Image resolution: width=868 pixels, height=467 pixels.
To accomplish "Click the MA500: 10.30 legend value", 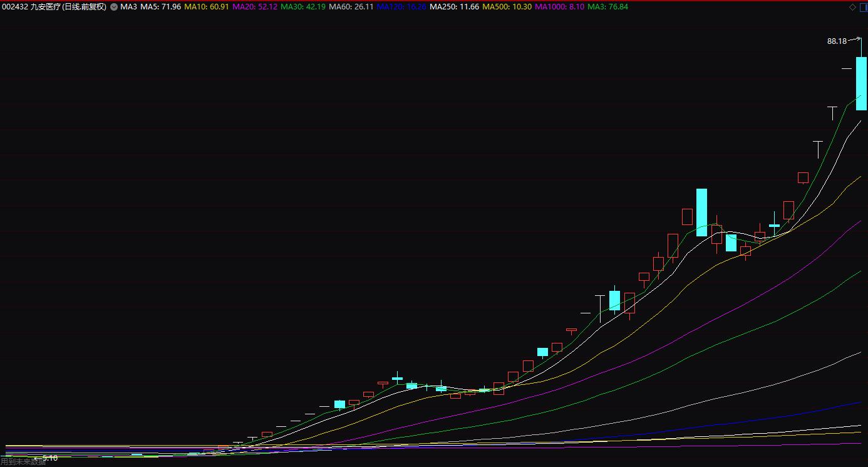I will (x=507, y=7).
